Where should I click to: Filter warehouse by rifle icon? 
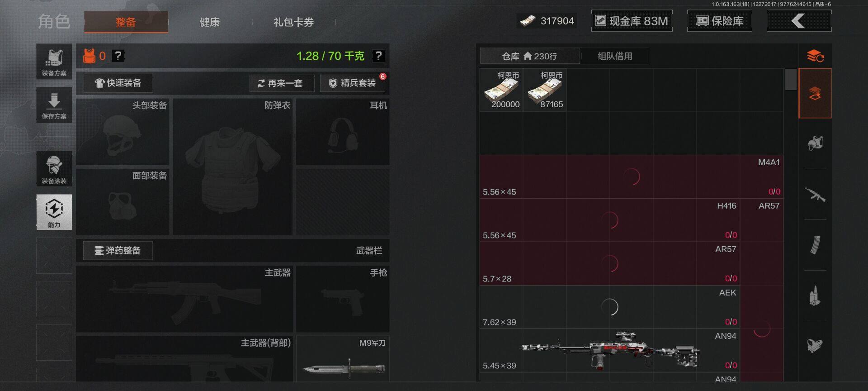point(815,195)
